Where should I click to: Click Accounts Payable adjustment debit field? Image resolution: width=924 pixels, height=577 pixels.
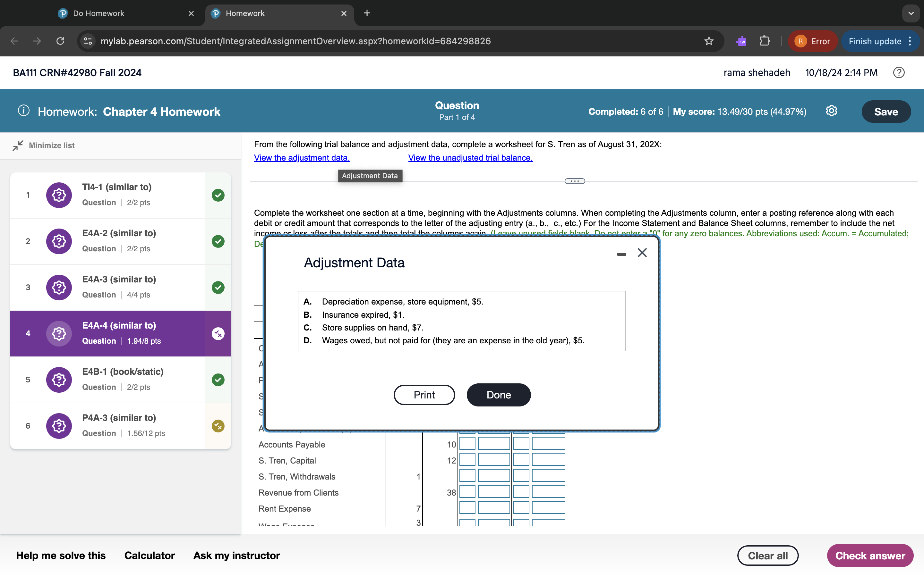[494, 444]
